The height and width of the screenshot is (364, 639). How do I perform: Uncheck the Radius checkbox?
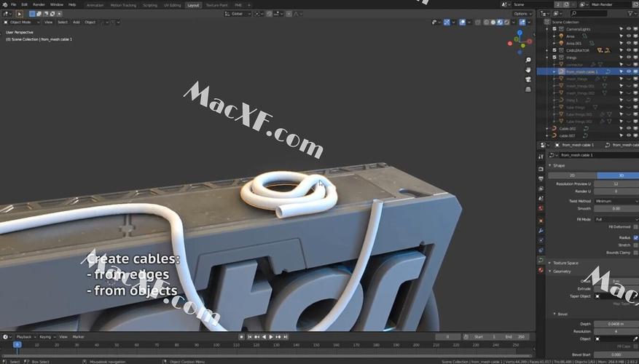click(x=636, y=238)
